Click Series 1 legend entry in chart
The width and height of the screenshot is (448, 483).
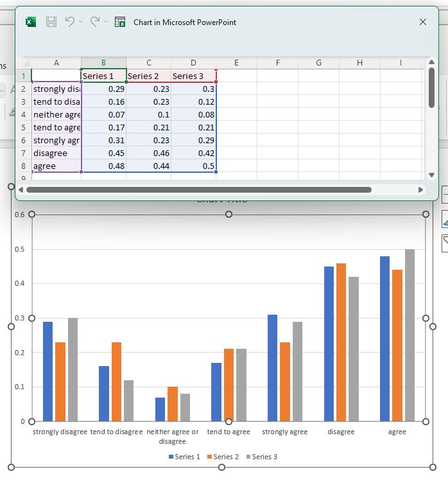pyautogui.click(x=184, y=457)
